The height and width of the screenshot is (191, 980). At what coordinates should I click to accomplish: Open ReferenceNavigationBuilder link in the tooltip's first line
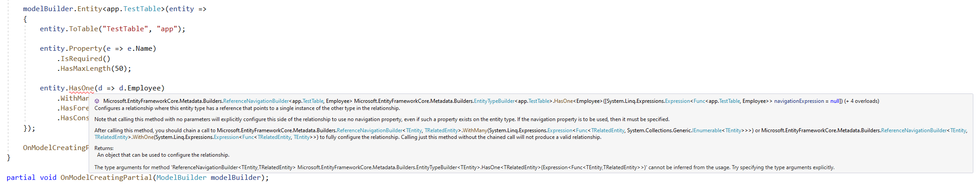256,101
